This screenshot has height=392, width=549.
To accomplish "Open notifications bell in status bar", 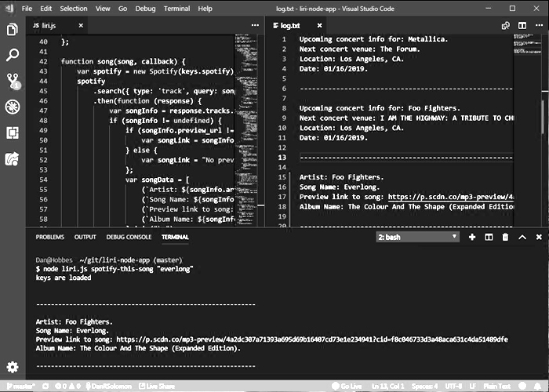I will point(538,386).
